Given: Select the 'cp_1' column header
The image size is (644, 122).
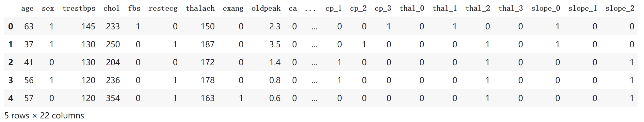Looking at the screenshot, I should 333,8.
